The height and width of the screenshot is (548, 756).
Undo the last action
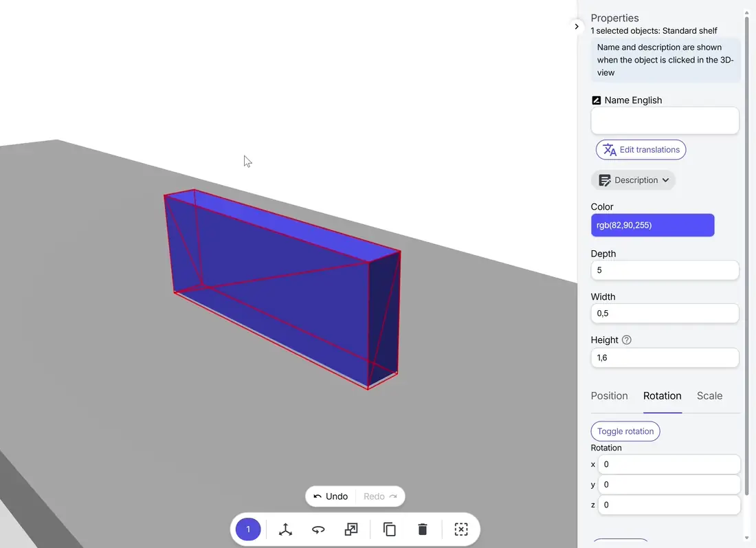[x=331, y=496]
